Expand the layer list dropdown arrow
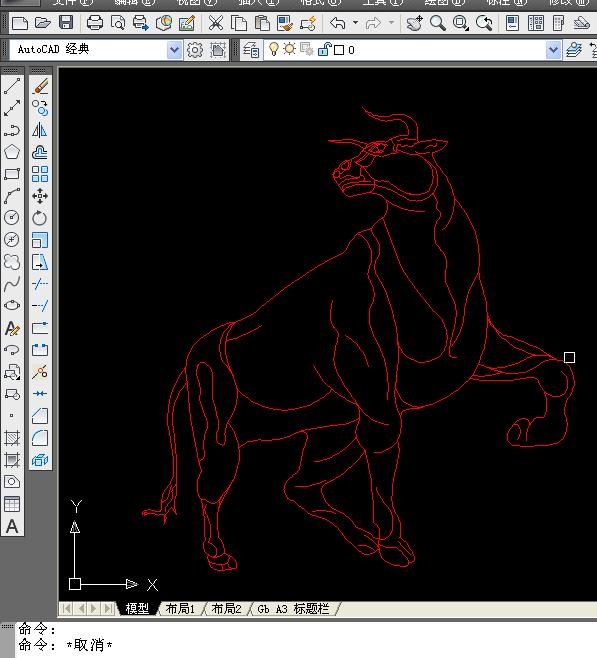Screen dimensions: 597x658 [553, 50]
